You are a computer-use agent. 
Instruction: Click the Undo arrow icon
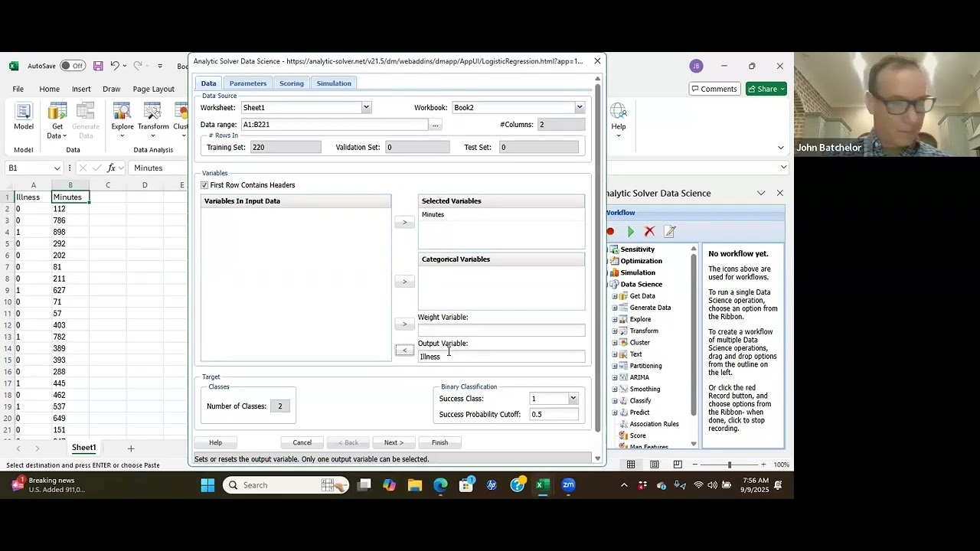(114, 66)
